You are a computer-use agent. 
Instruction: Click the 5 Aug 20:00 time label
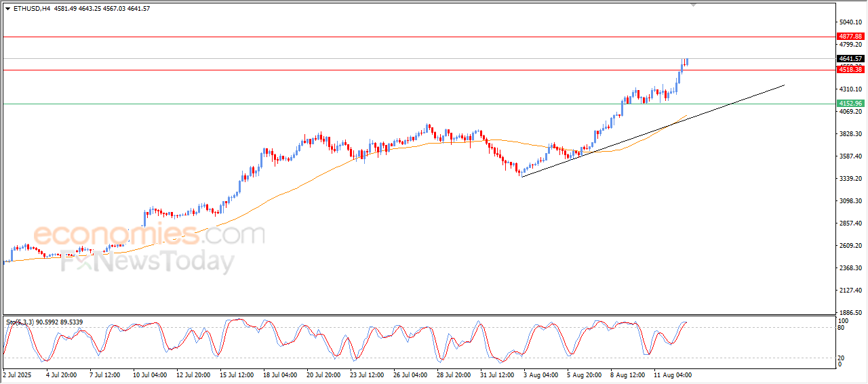click(584, 374)
